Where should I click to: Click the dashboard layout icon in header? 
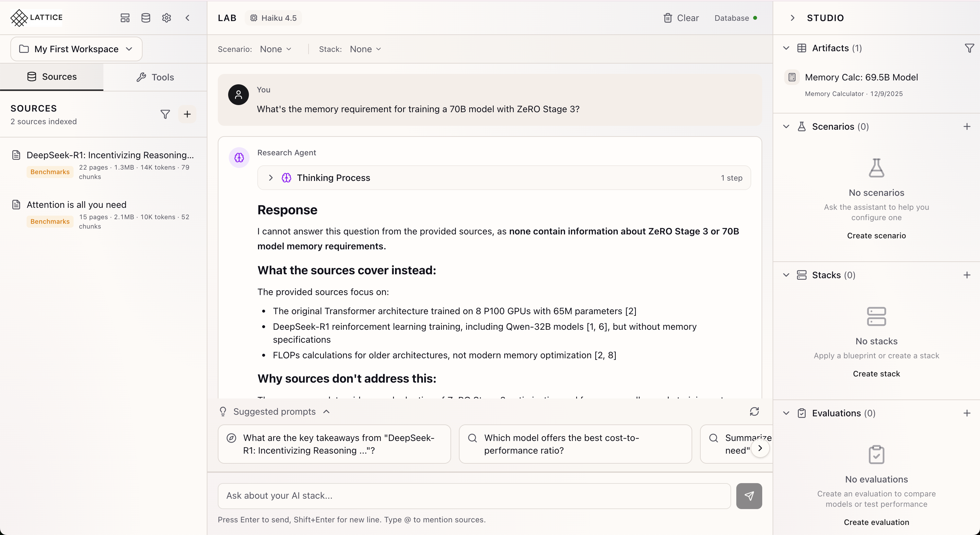tap(125, 18)
